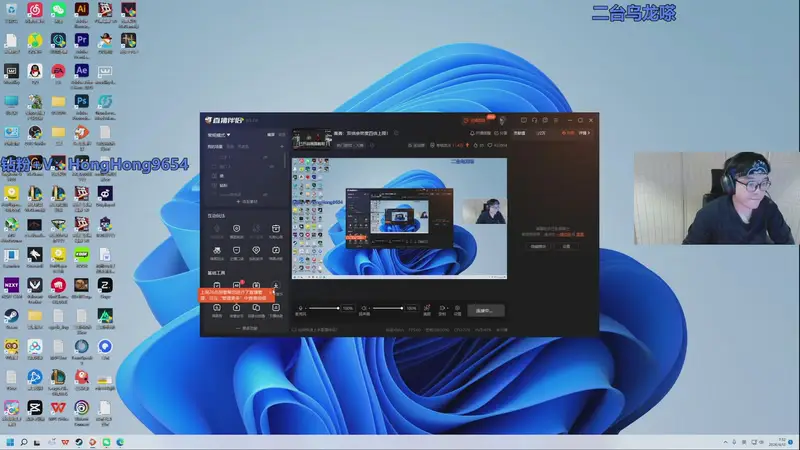800x450 pixels.
Task: Select the Adobe After Effects desktop icon
Action: [x=82, y=71]
